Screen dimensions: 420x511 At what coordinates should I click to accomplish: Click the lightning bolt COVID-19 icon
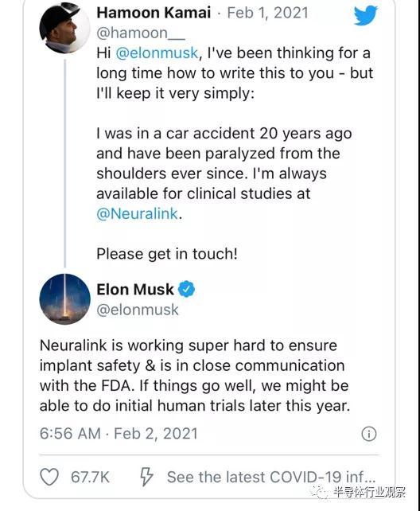pos(146,477)
